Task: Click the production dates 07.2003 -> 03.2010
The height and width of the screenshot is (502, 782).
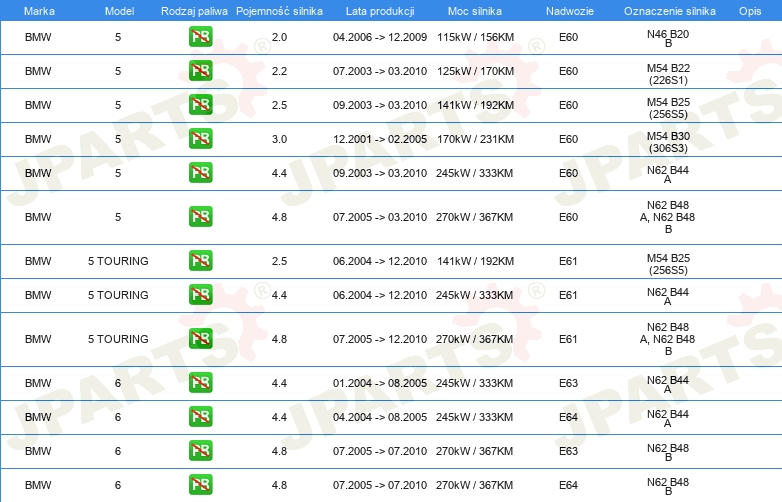Action: (380, 71)
